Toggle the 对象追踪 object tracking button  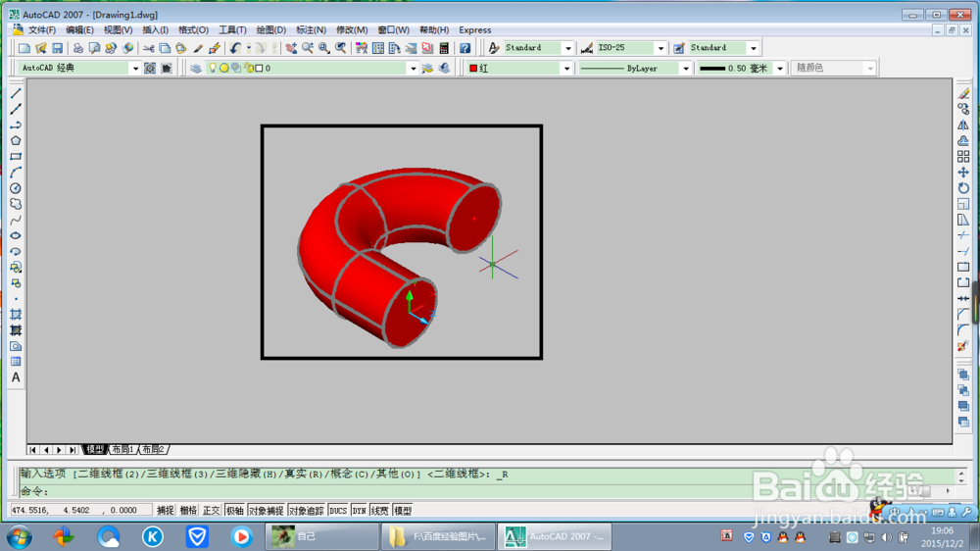tap(306, 511)
